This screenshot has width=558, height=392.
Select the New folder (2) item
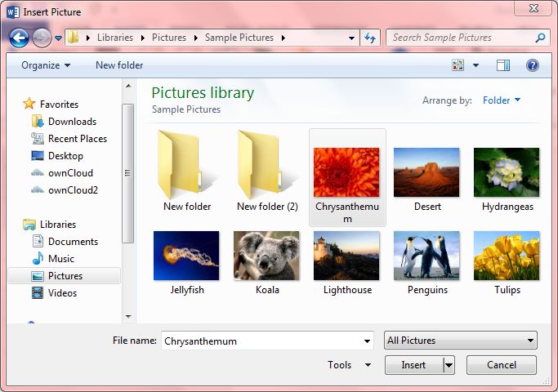[267, 171]
